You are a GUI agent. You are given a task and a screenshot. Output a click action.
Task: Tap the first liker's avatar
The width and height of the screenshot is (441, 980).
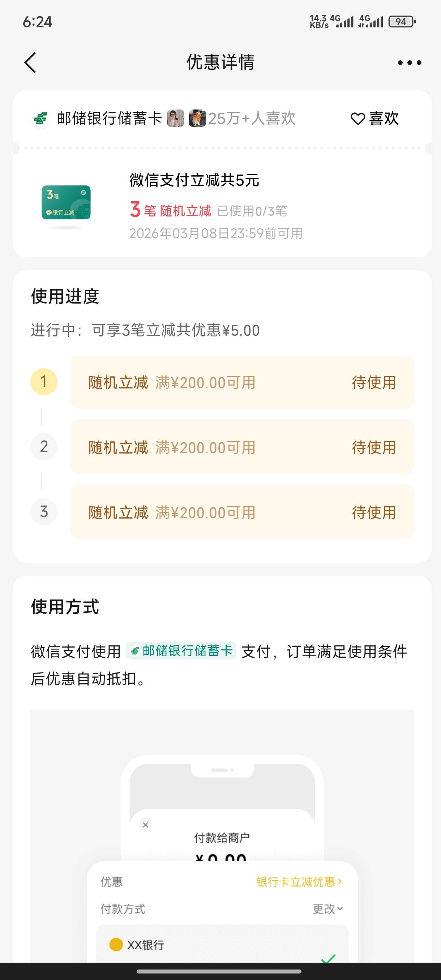coord(176,118)
